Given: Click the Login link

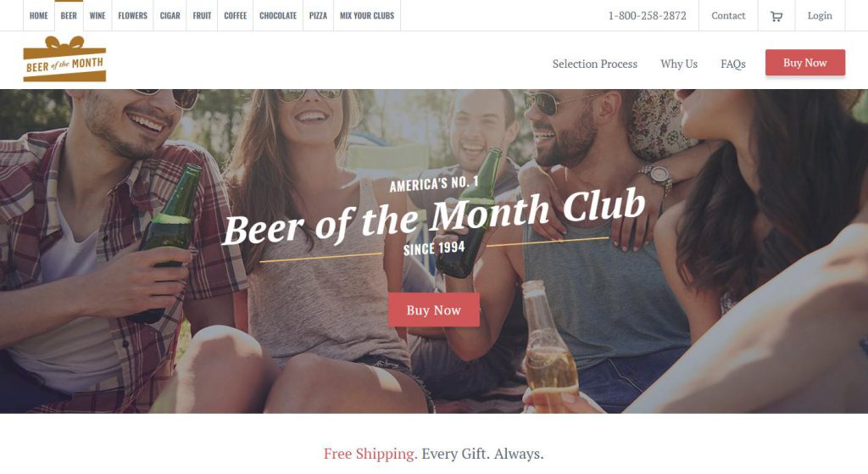Looking at the screenshot, I should point(820,15).
